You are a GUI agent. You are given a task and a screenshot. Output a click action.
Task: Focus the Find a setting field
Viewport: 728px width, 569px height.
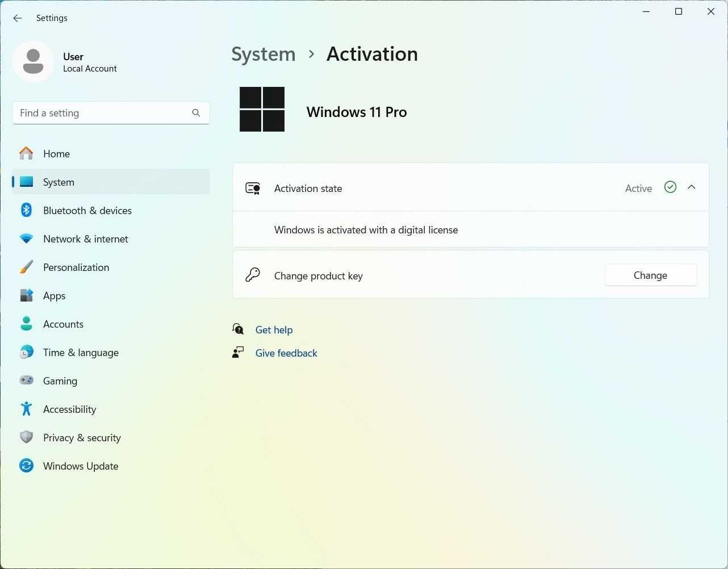[111, 113]
